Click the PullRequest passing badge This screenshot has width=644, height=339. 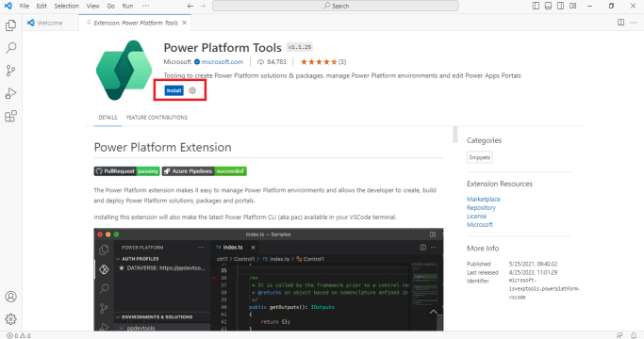[127, 171]
